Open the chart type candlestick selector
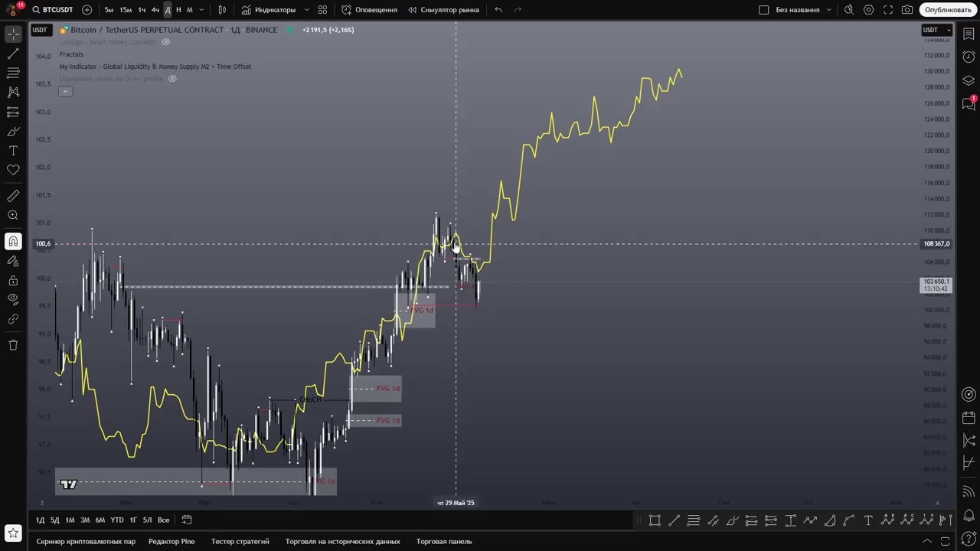The width and height of the screenshot is (980, 551). pyautogui.click(x=222, y=10)
